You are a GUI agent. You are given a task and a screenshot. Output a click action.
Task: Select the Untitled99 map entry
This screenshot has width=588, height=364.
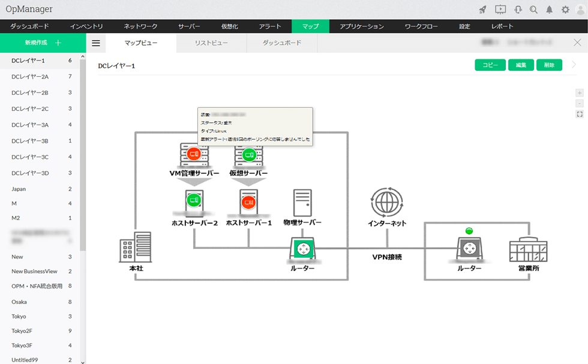[40, 360]
